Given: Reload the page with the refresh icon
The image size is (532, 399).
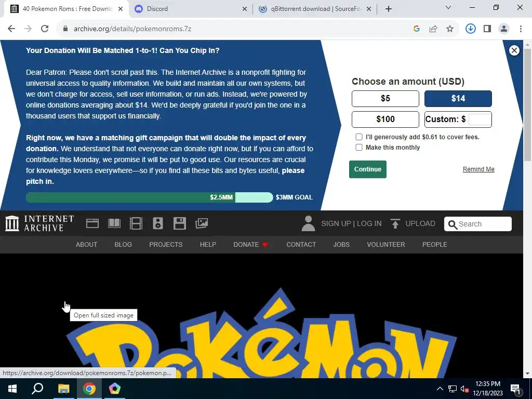Looking at the screenshot, I should (x=45, y=29).
